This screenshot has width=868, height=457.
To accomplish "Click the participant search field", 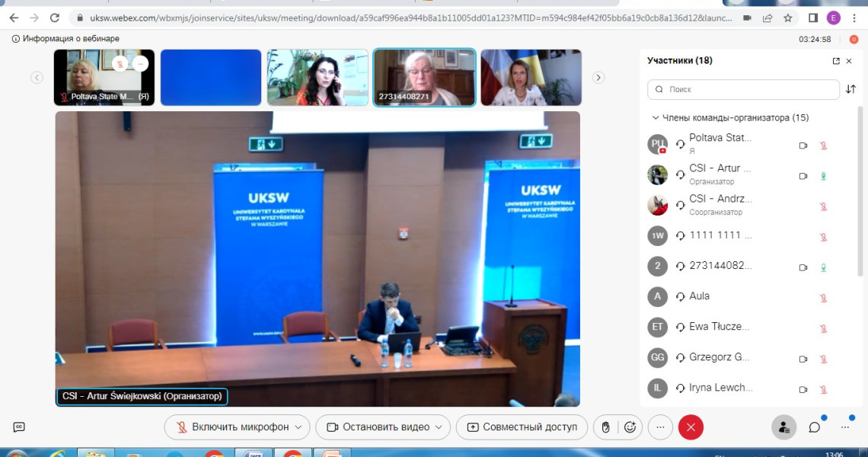I will coord(743,89).
